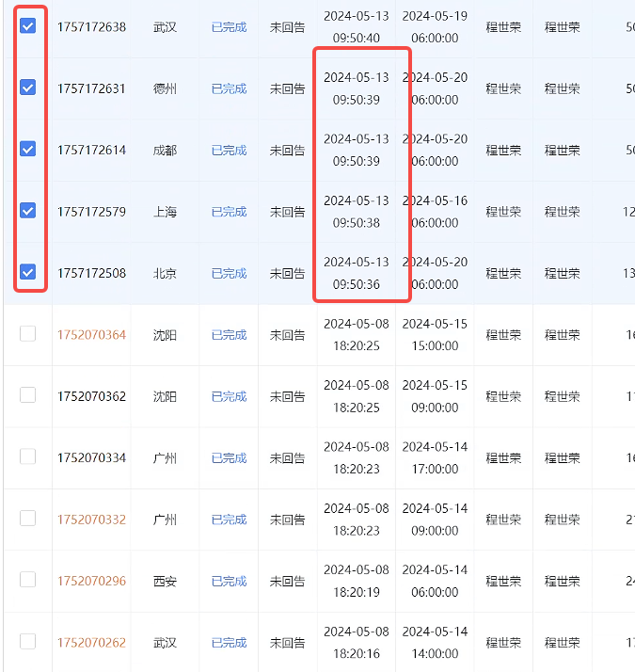This screenshot has height=672, width=635.
Task: Uncheck the checkbox for order 1757172631
Action: [x=28, y=88]
